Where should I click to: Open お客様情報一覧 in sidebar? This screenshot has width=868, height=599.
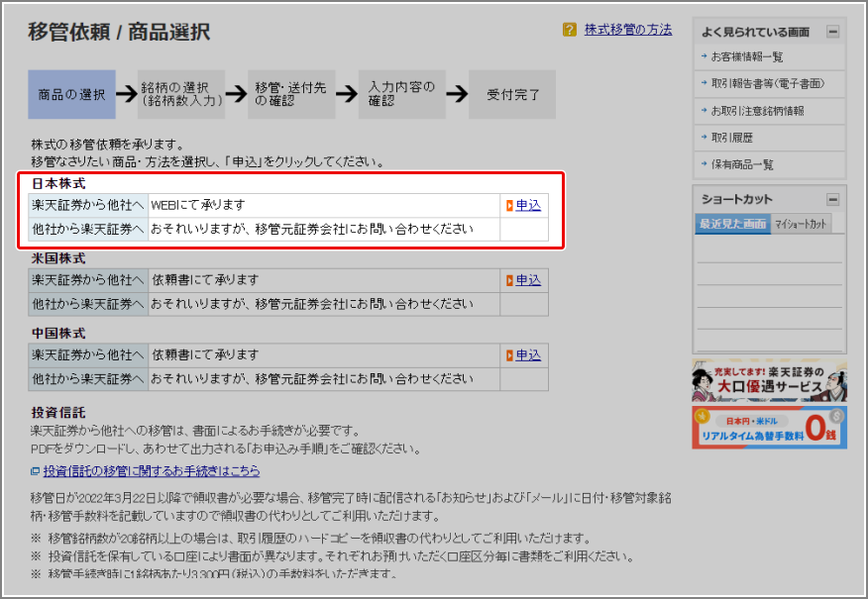pyautogui.click(x=746, y=57)
